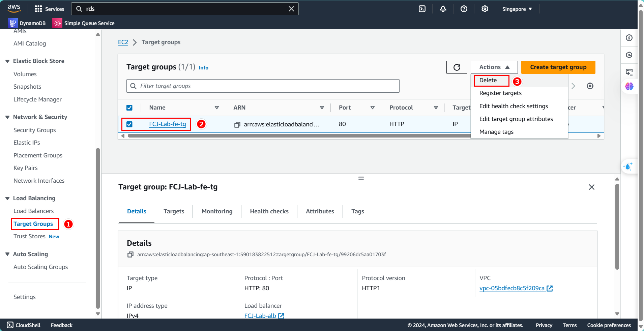
Task: Switch to the Health checks tab
Action: click(269, 211)
